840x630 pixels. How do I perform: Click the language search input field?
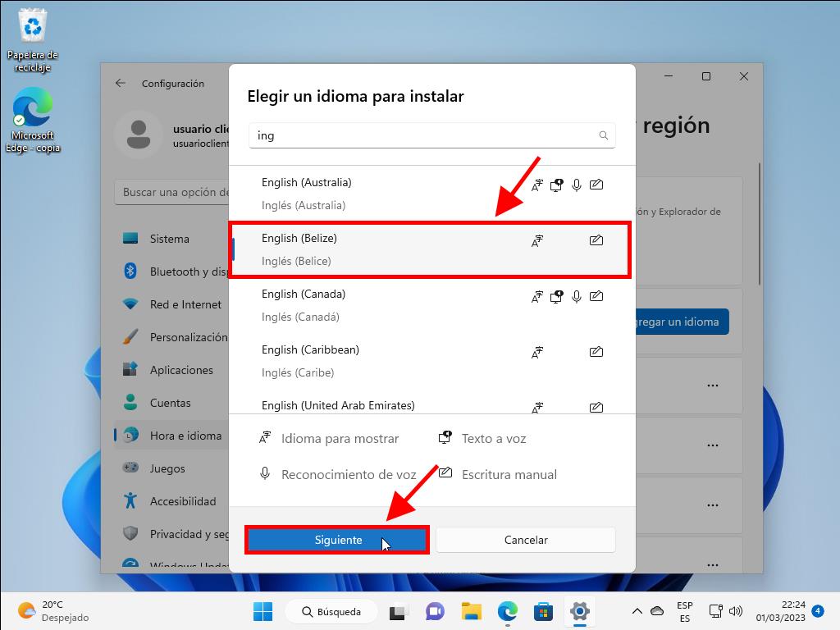(x=422, y=135)
